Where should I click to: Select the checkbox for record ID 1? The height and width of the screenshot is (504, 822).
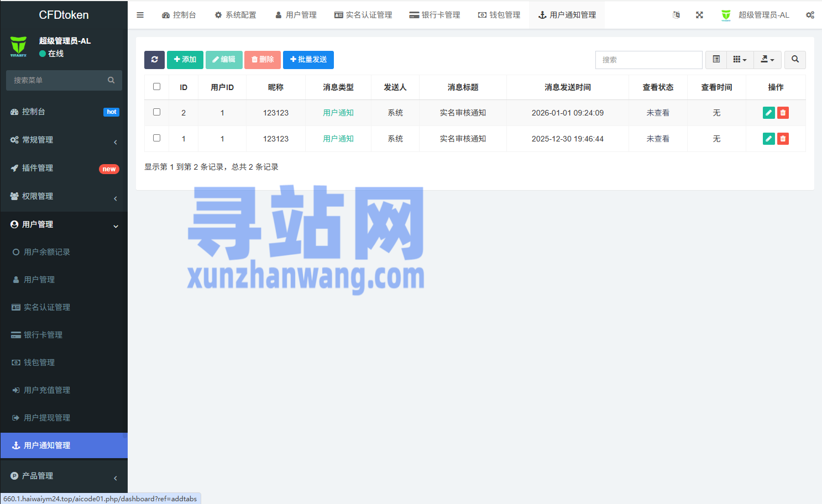157,138
